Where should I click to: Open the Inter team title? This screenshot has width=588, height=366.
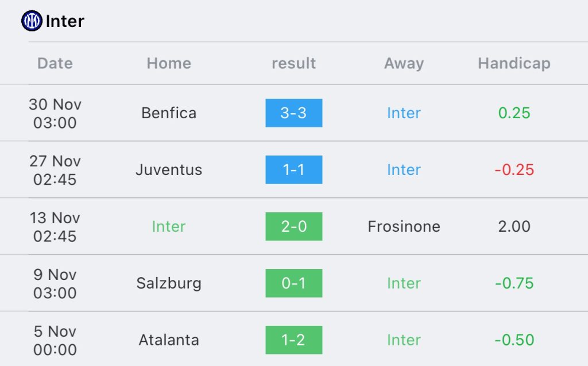coord(65,21)
